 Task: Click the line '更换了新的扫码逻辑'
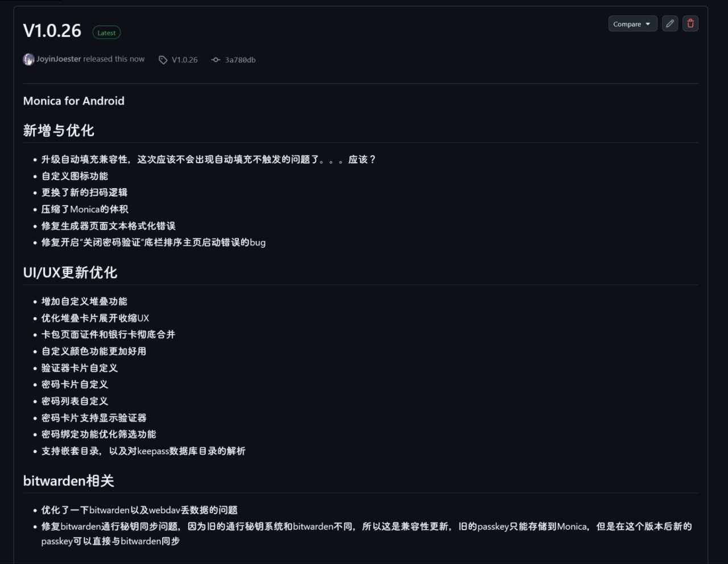(84, 193)
